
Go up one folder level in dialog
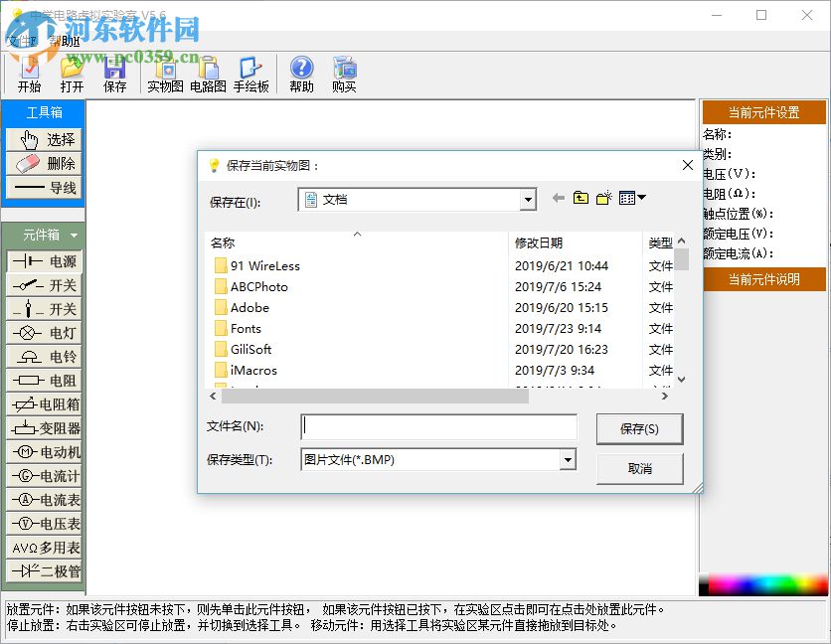[581, 198]
